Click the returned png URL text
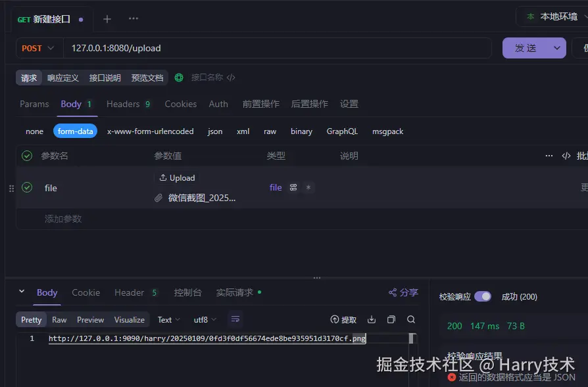The width and height of the screenshot is (588, 387). tap(207, 338)
